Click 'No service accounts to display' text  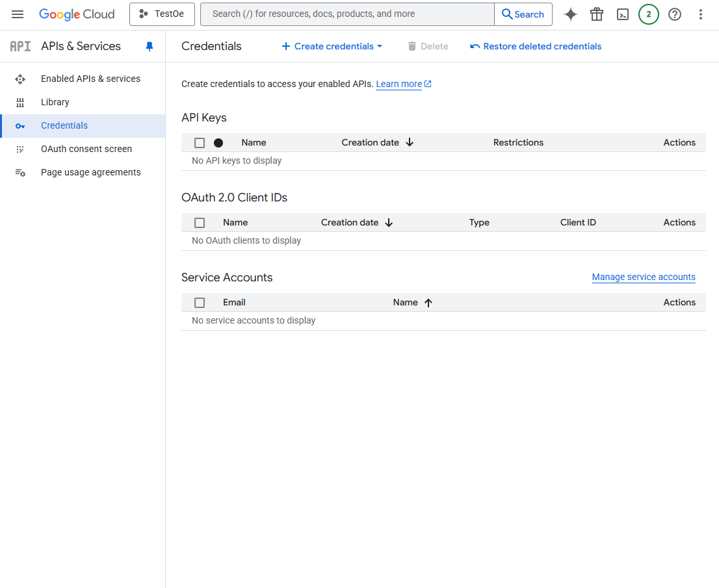pyautogui.click(x=254, y=320)
